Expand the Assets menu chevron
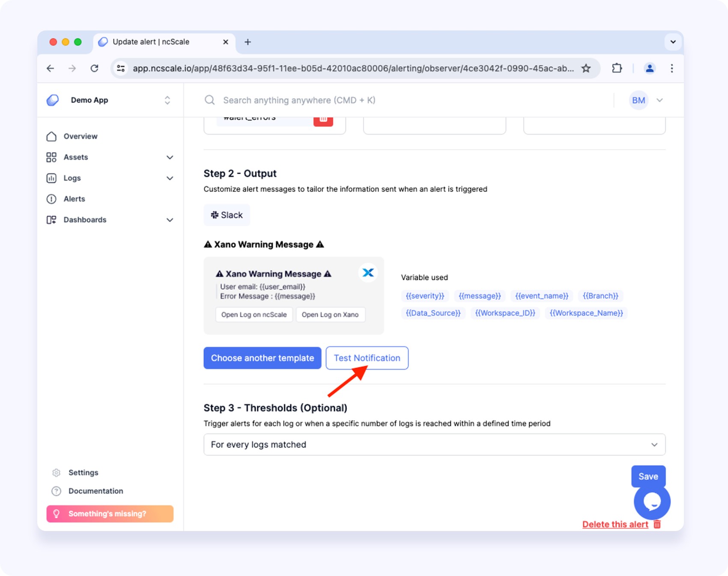728x576 pixels. tap(170, 157)
